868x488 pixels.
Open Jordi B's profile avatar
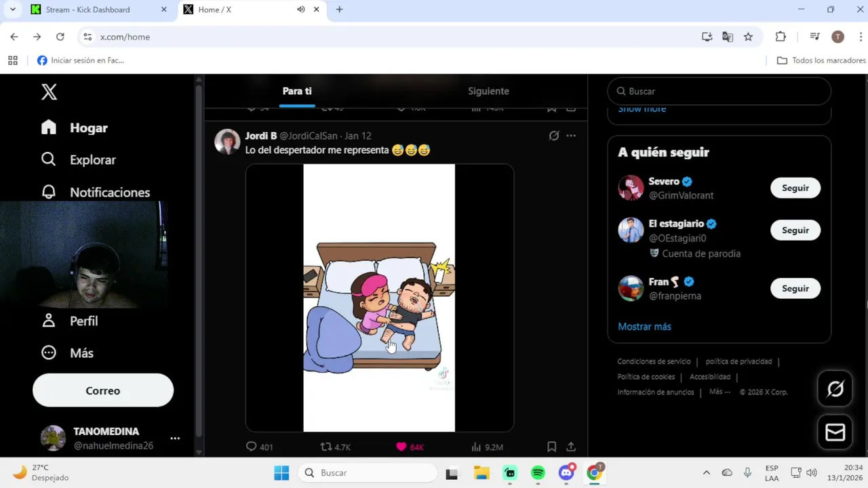227,142
